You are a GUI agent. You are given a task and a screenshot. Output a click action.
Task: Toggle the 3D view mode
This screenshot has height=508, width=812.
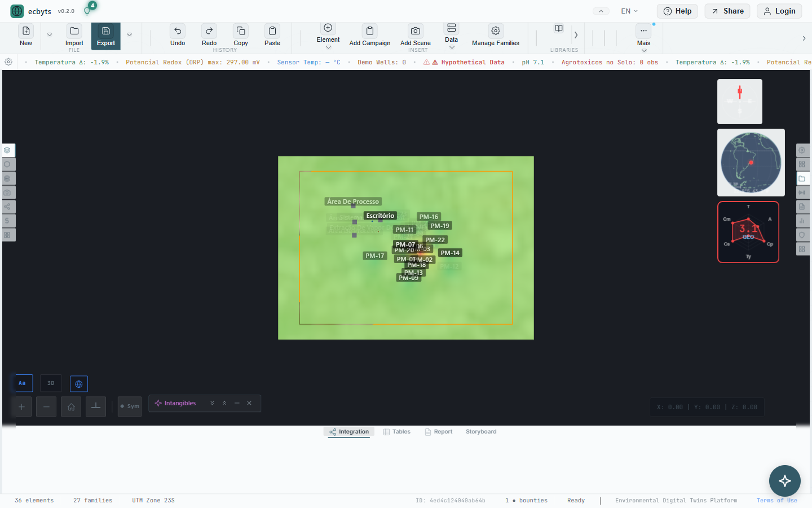[x=51, y=383]
